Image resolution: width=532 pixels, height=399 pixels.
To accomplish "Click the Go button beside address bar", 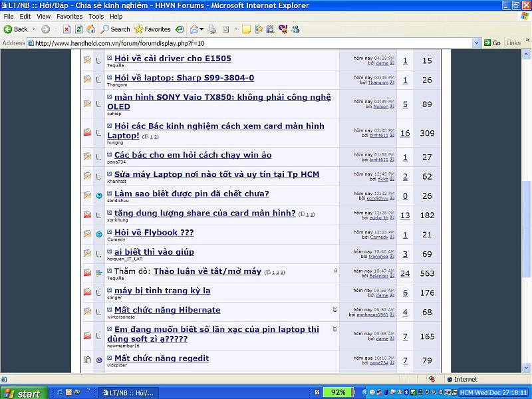I will pyautogui.click(x=492, y=43).
